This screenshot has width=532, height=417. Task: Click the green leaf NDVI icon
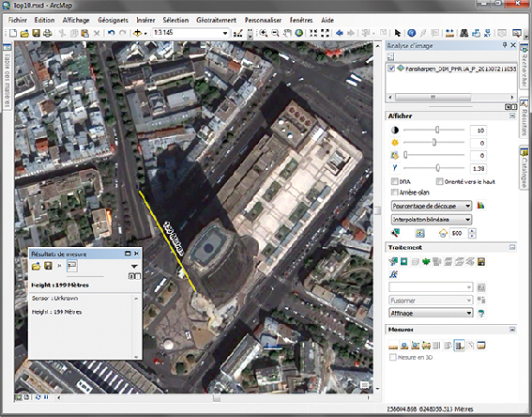tap(426, 261)
